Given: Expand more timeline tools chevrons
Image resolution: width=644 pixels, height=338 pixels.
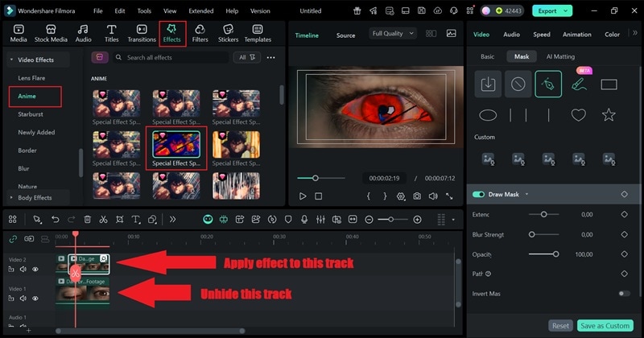Looking at the screenshot, I should [172, 220].
